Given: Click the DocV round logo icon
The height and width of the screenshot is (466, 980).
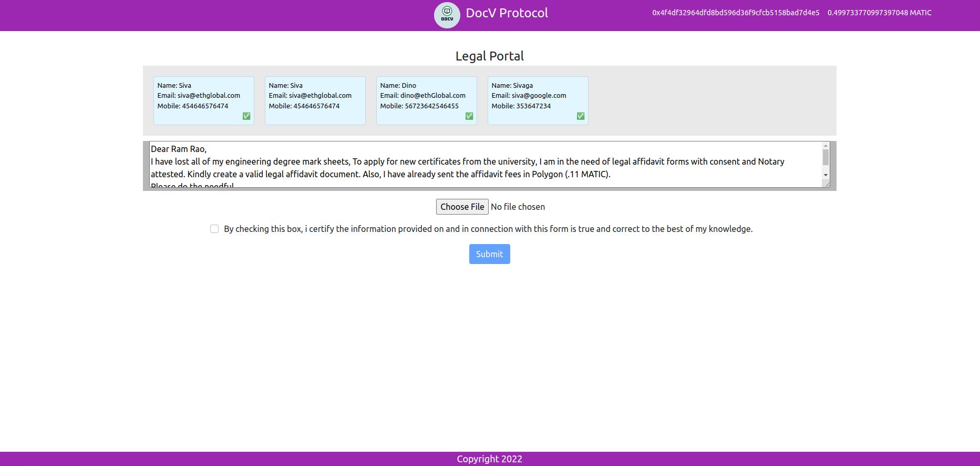Looking at the screenshot, I should point(447,15).
